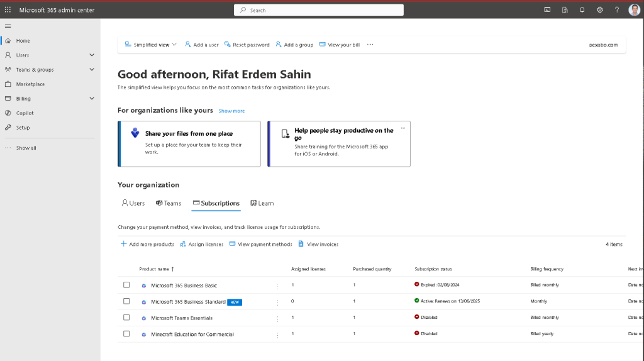Open Microsoft Teams Essentials subscription

[182, 318]
